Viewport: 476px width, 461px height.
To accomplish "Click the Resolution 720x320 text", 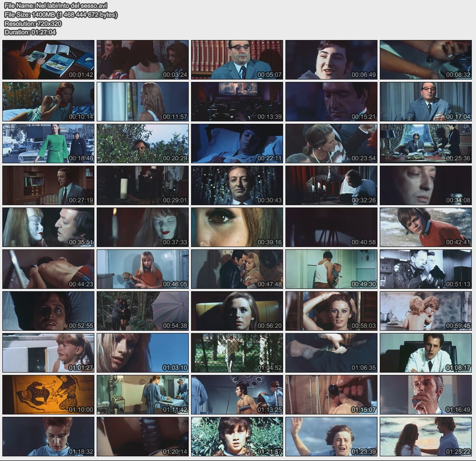I will 33,23.
